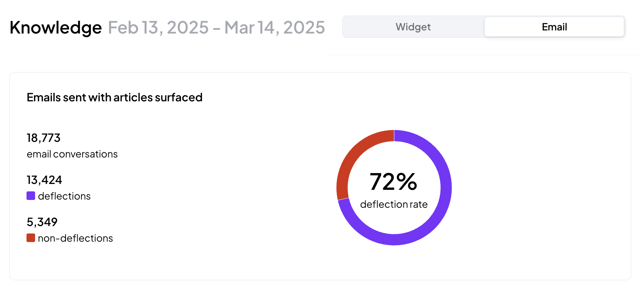Click the 'deflection rate' caption in chart
Image resolution: width=644 pixels, height=297 pixels.
[394, 204]
